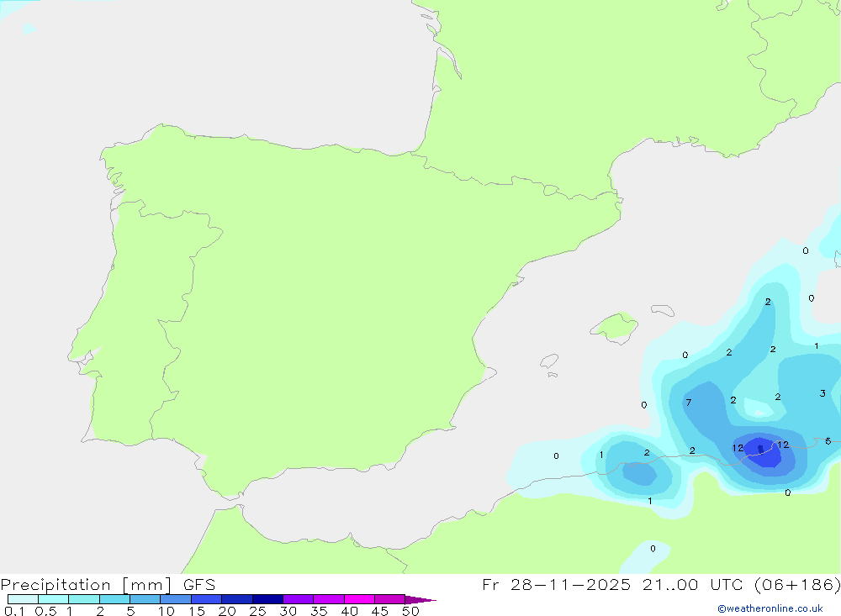Click the '25' legend scale label
The width and height of the screenshot is (841, 616).
click(257, 611)
